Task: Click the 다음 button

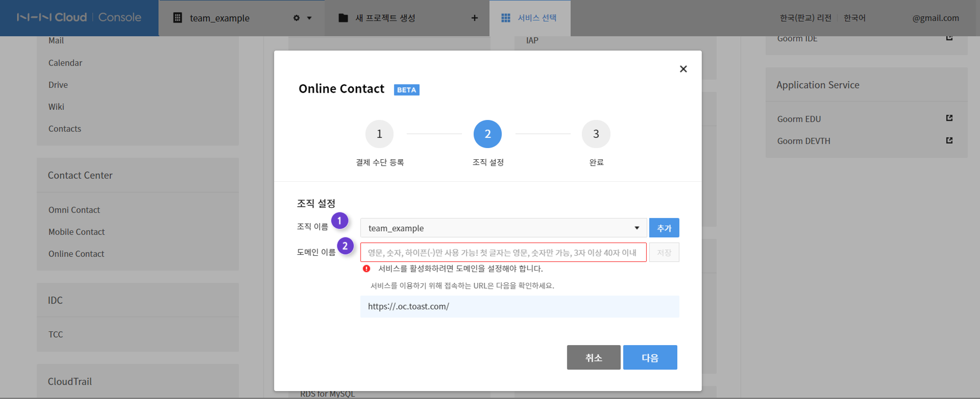Action: point(650,357)
